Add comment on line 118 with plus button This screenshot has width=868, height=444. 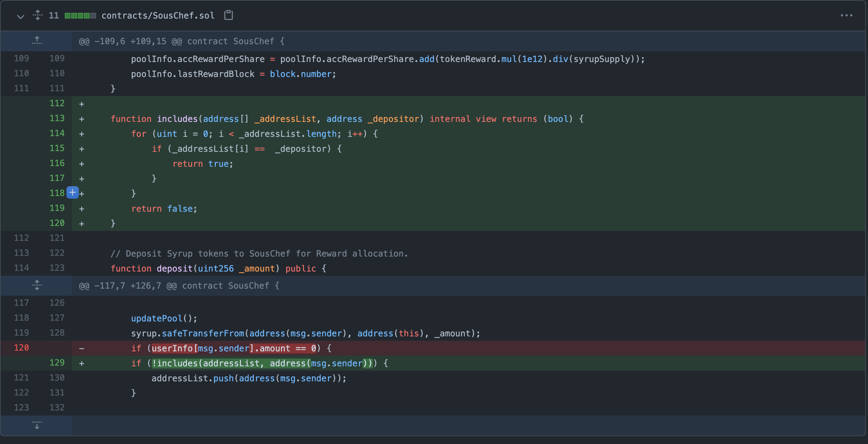click(72, 192)
